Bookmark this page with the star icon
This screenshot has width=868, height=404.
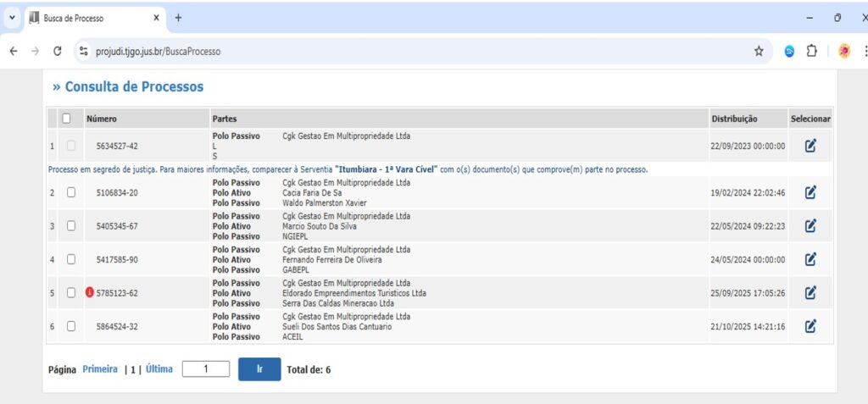[759, 52]
